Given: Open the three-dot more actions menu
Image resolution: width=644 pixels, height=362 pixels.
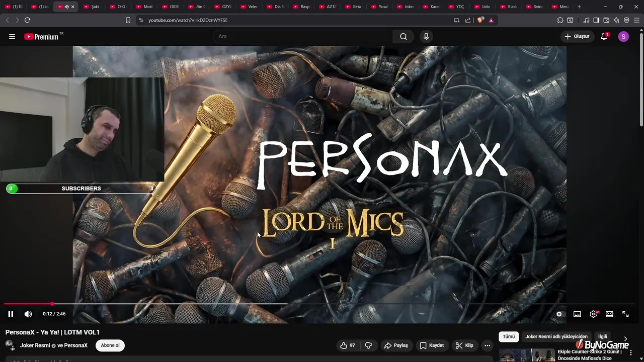Looking at the screenshot, I should (x=487, y=345).
